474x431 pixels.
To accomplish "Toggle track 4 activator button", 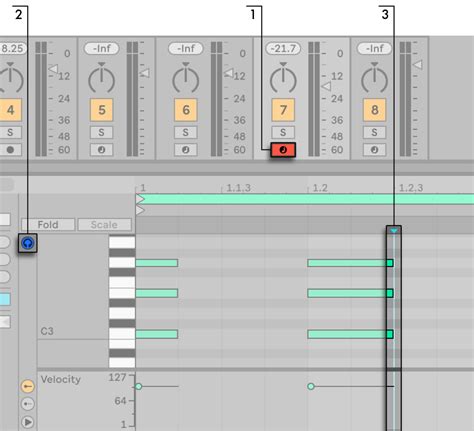I will (x=10, y=110).
